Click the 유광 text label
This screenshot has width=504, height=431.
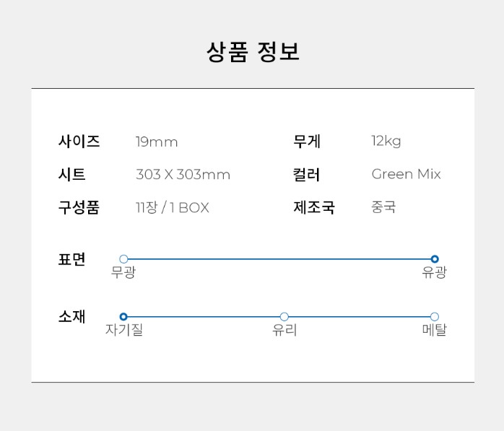tap(435, 273)
